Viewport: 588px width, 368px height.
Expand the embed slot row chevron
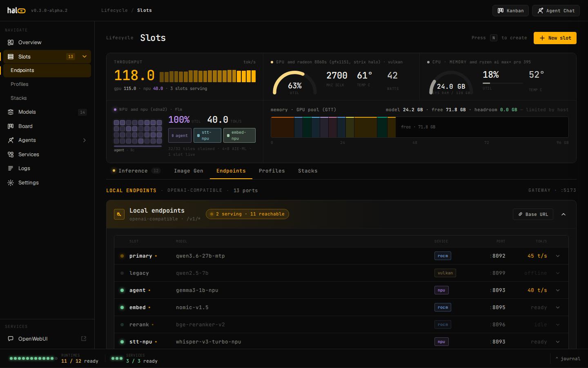(x=558, y=307)
